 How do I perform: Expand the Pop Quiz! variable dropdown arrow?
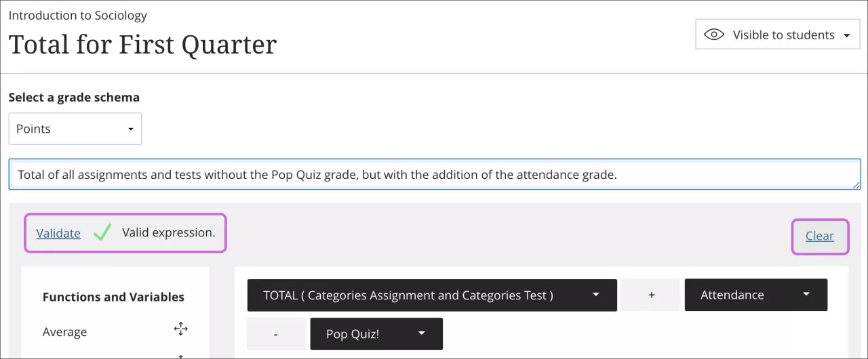tap(422, 334)
